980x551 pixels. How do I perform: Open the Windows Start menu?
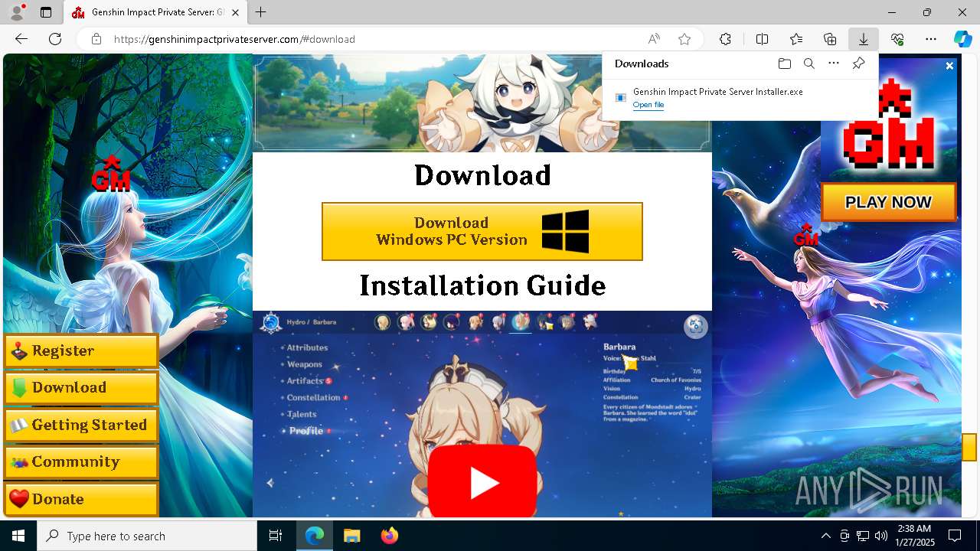point(18,536)
